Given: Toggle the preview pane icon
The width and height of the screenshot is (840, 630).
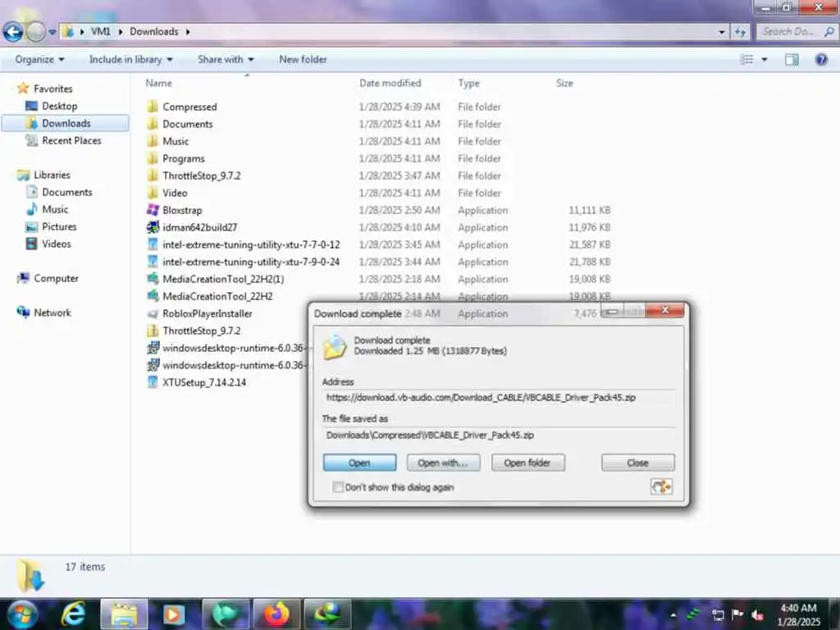Looking at the screenshot, I should (792, 59).
